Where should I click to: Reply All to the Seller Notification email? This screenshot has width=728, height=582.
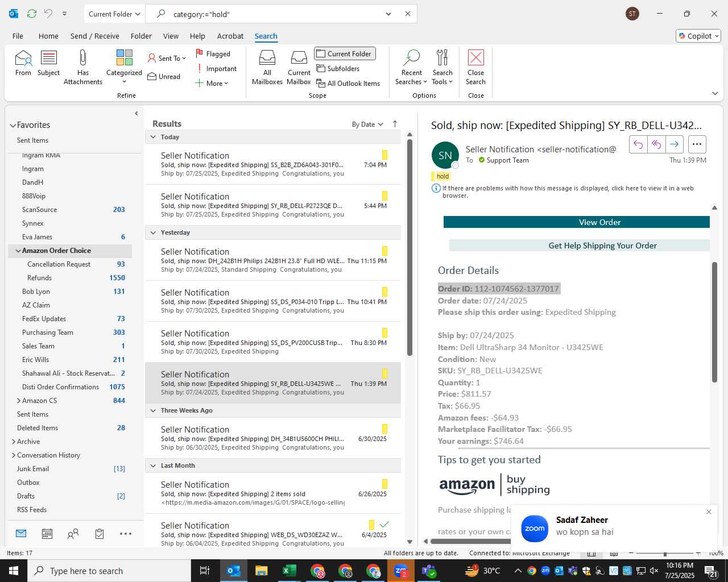[656, 144]
